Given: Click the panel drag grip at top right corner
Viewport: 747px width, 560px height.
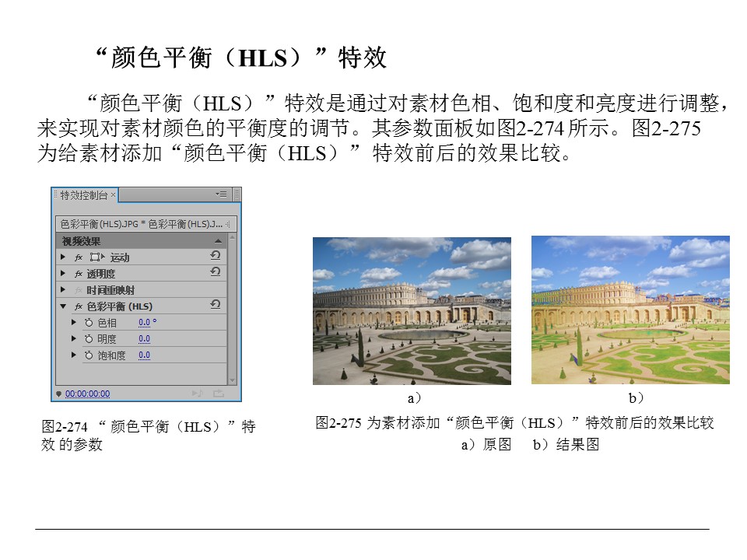Looking at the screenshot, I should 237,194.
